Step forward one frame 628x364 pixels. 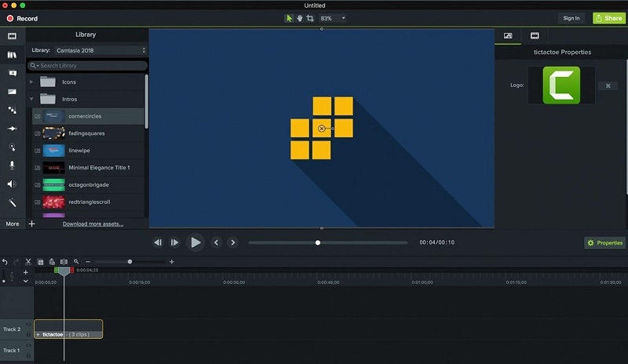click(x=174, y=242)
